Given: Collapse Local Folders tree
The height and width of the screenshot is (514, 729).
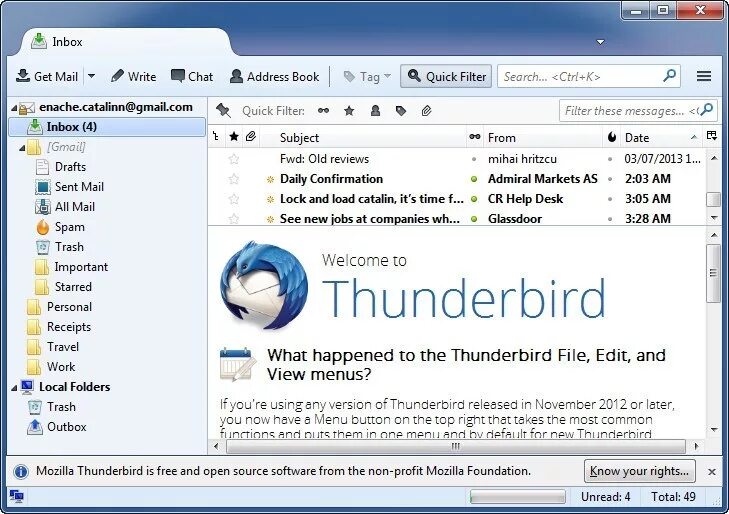Looking at the screenshot, I should 14,388.
